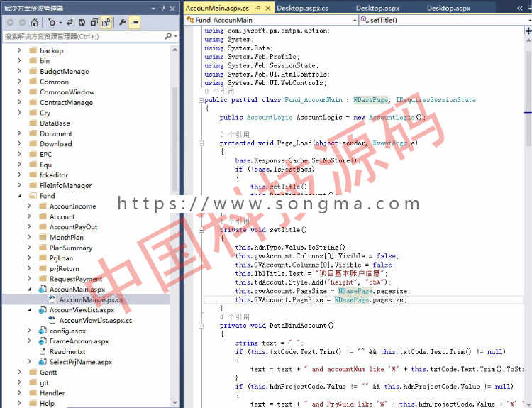Toggle auto-hide pin on Solution Explorer

(x=163, y=9)
